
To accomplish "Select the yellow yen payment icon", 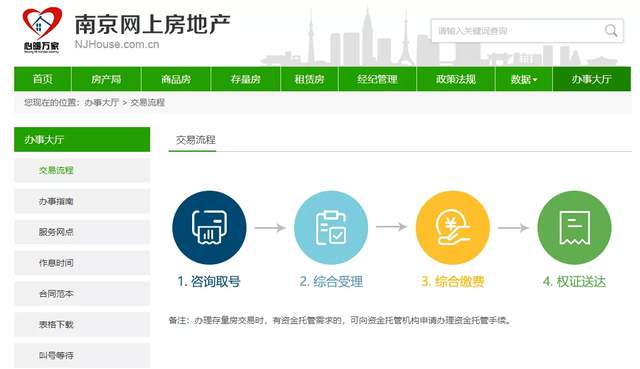I will (453, 227).
